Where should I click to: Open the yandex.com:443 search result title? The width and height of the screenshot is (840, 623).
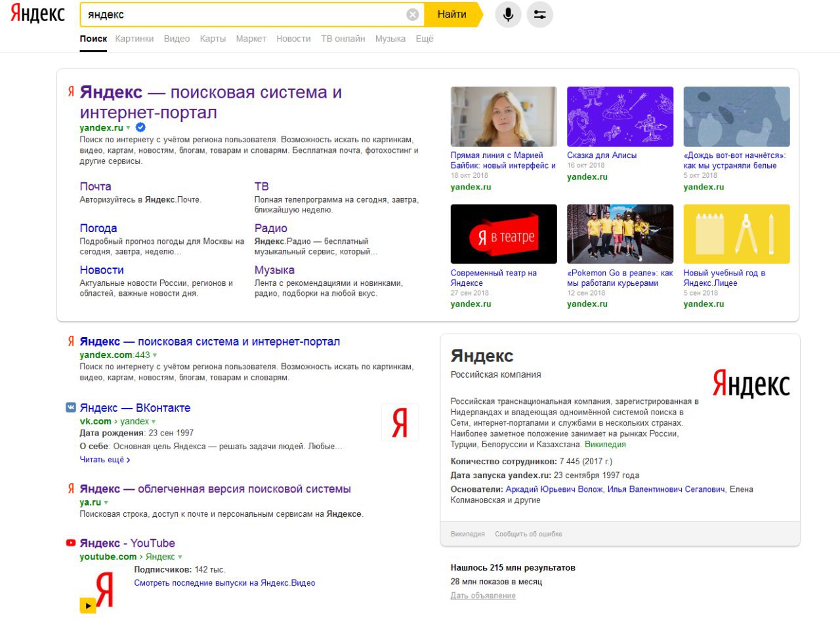coord(210,342)
